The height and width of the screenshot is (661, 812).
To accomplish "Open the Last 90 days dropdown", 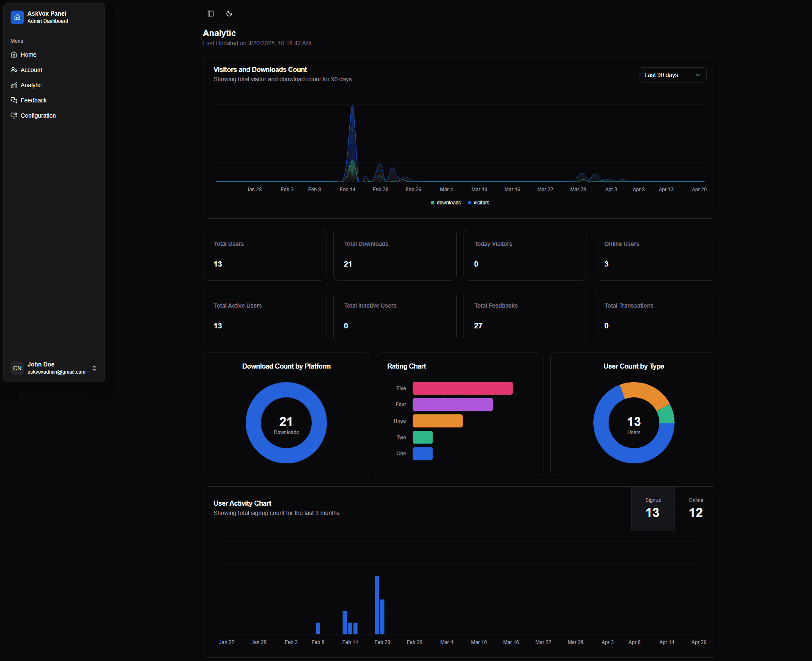I will pyautogui.click(x=672, y=75).
